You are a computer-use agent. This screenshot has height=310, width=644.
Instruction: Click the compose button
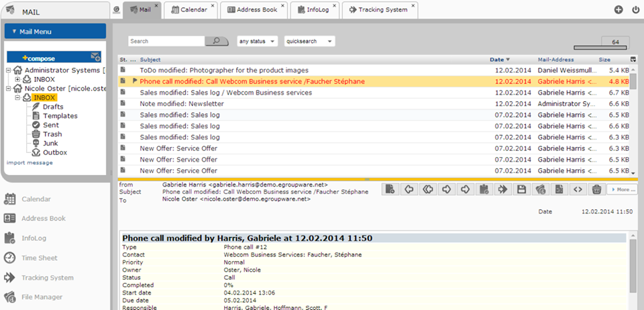[x=39, y=58]
